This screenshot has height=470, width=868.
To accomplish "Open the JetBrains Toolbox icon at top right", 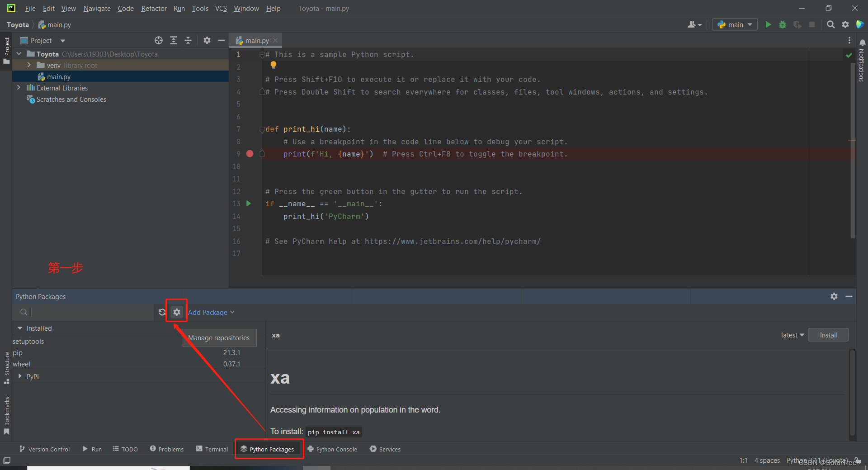I will (x=860, y=24).
